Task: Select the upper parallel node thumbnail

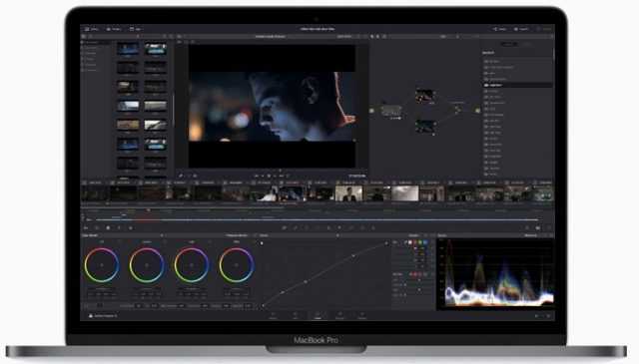Action: [x=424, y=96]
